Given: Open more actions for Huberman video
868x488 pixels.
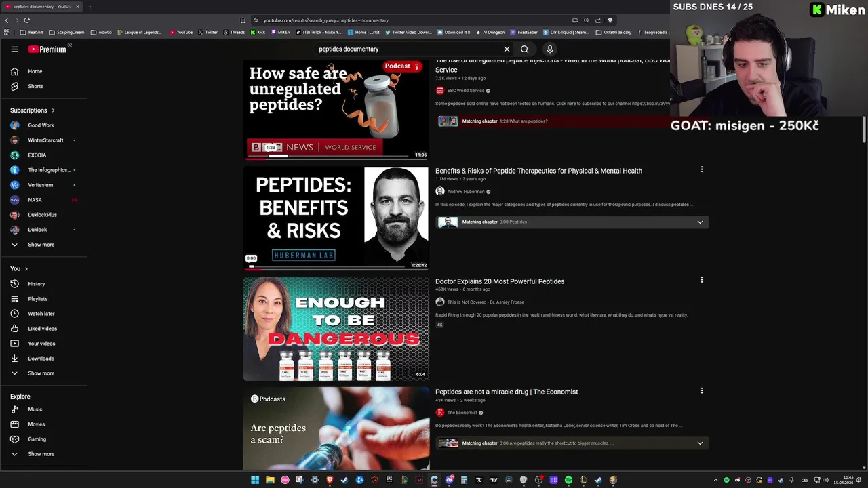Looking at the screenshot, I should pyautogui.click(x=702, y=169).
